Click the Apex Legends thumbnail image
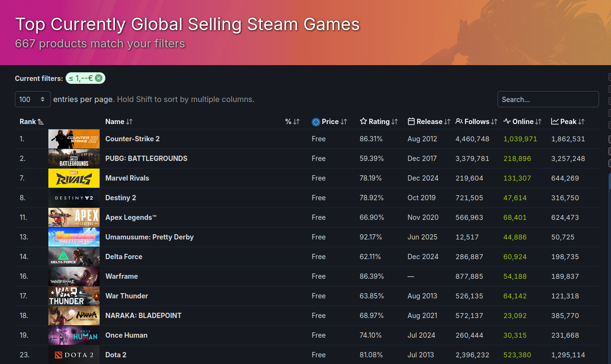The image size is (611, 364). tap(74, 217)
